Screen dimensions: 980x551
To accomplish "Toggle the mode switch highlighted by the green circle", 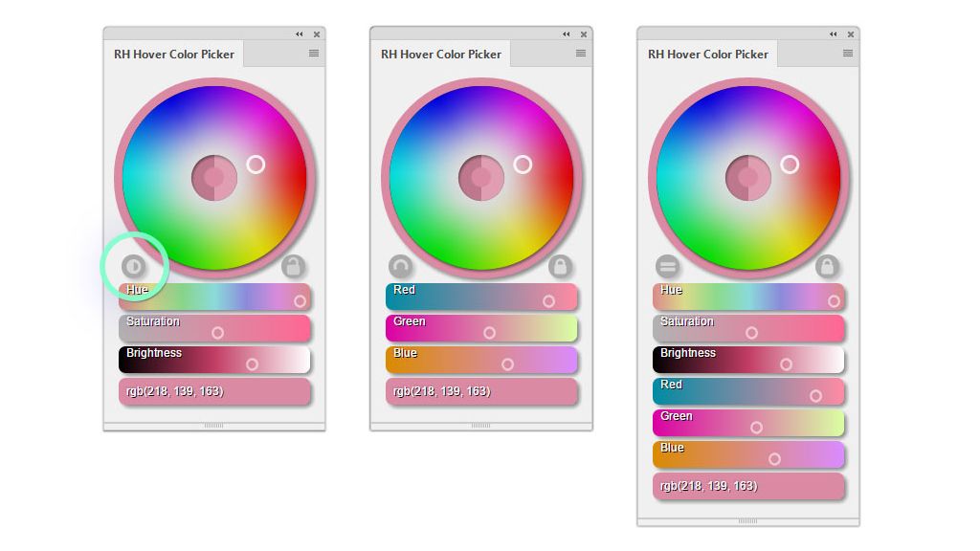I will point(135,265).
